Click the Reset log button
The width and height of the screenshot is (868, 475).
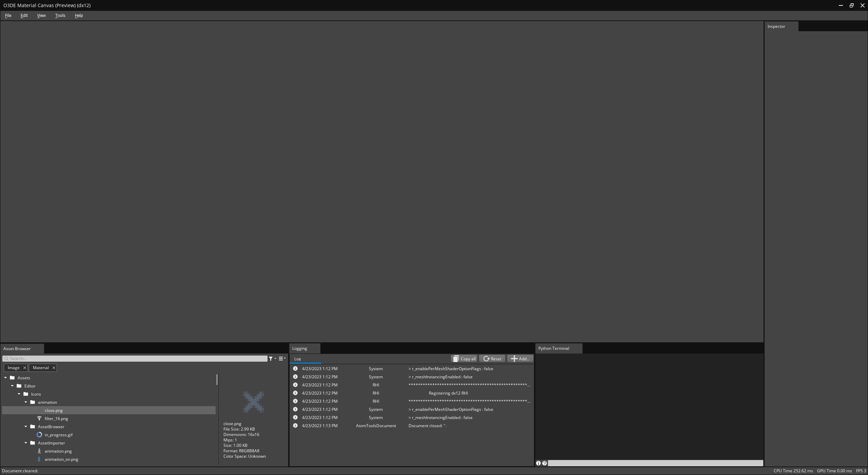492,359
